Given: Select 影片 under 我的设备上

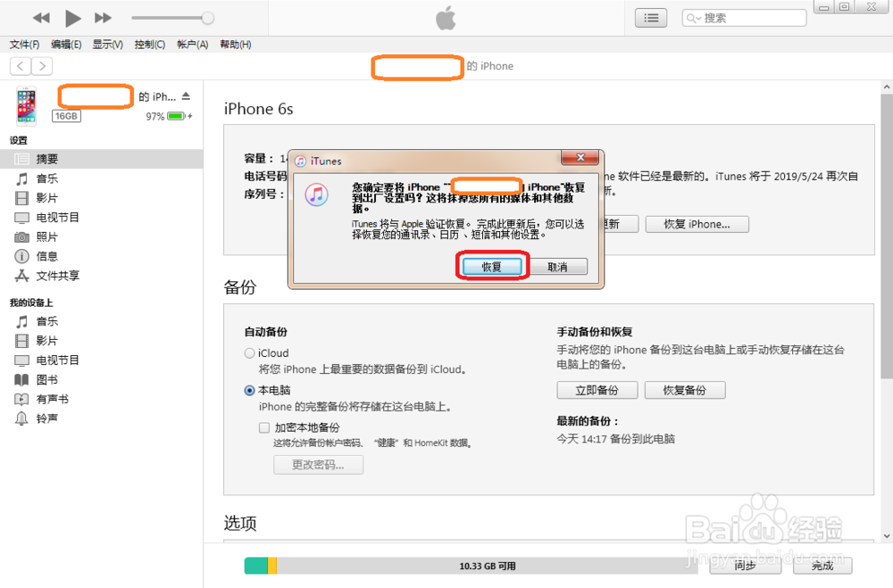Looking at the screenshot, I should click(x=102, y=341).
